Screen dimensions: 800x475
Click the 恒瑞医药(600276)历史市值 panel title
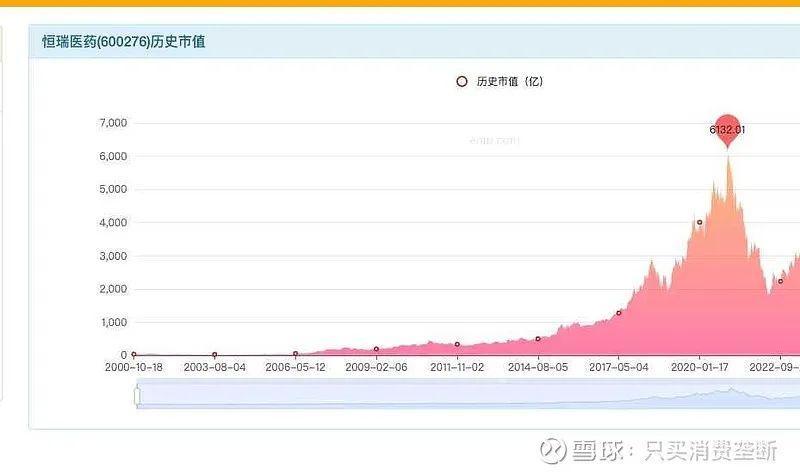click(123, 41)
